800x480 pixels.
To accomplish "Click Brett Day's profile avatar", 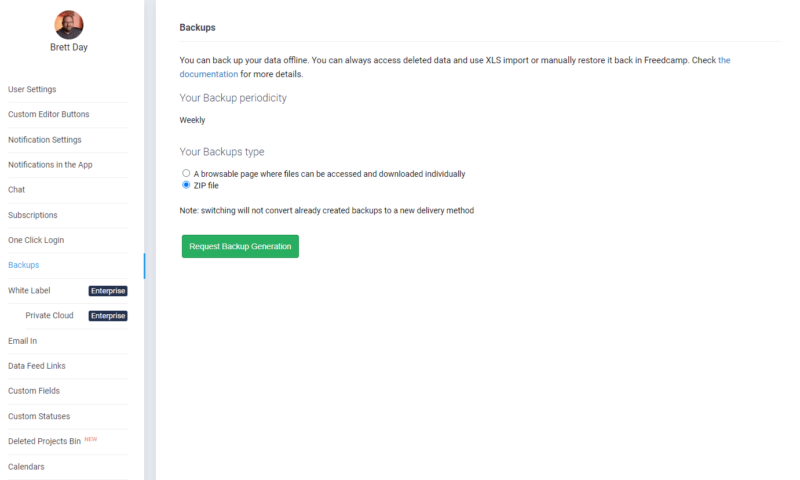I will (x=69, y=24).
